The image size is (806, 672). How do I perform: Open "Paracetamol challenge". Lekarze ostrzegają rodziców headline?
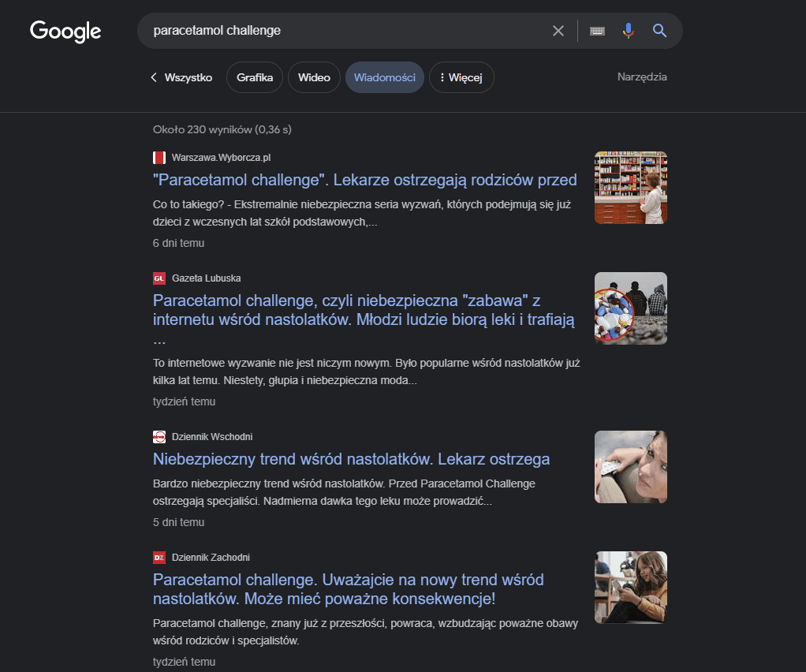click(x=364, y=180)
